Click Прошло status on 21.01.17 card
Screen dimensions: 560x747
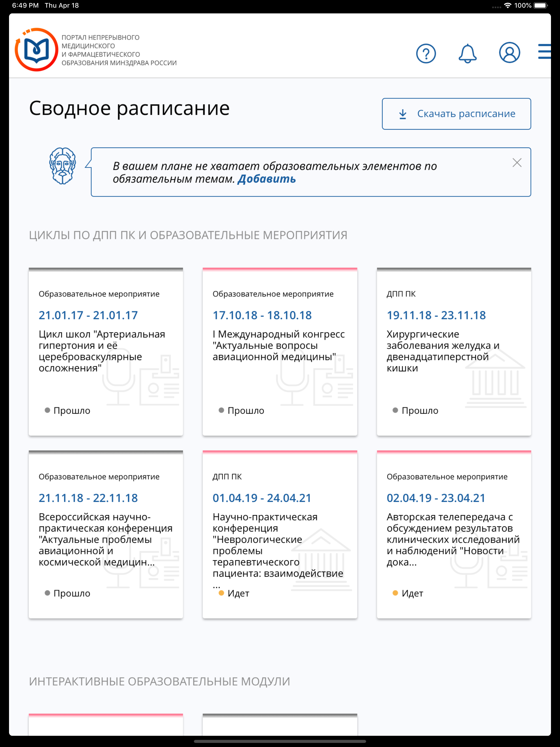pos(68,410)
